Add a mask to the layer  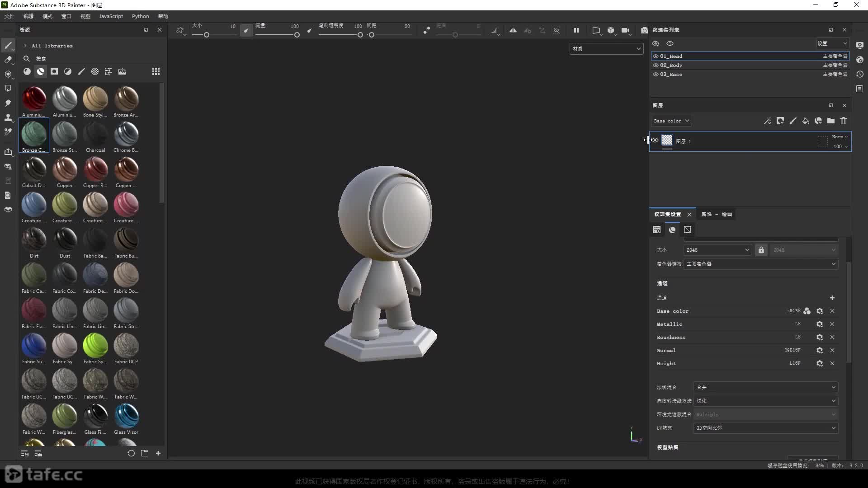click(x=780, y=121)
